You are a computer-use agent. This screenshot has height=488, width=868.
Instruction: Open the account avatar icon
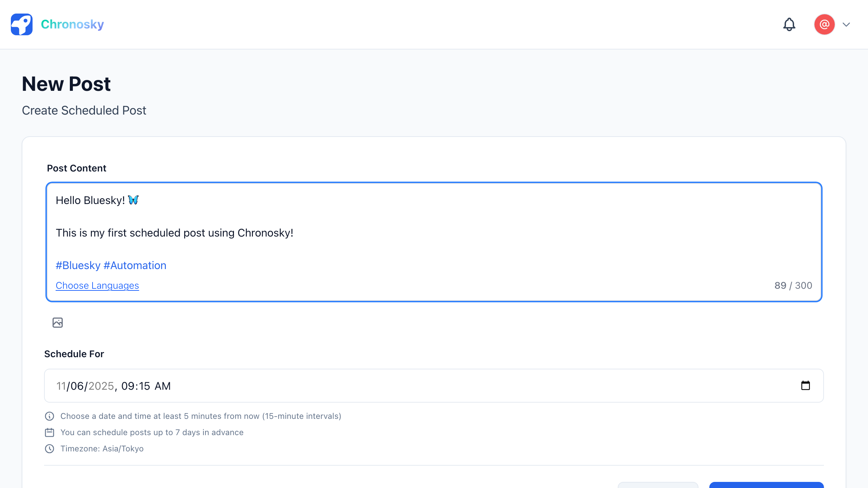[824, 24]
